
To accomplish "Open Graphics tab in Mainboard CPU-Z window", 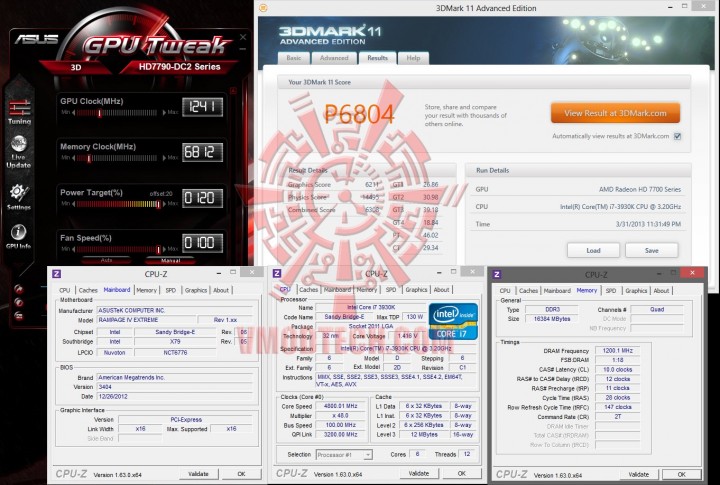I will 196,290.
